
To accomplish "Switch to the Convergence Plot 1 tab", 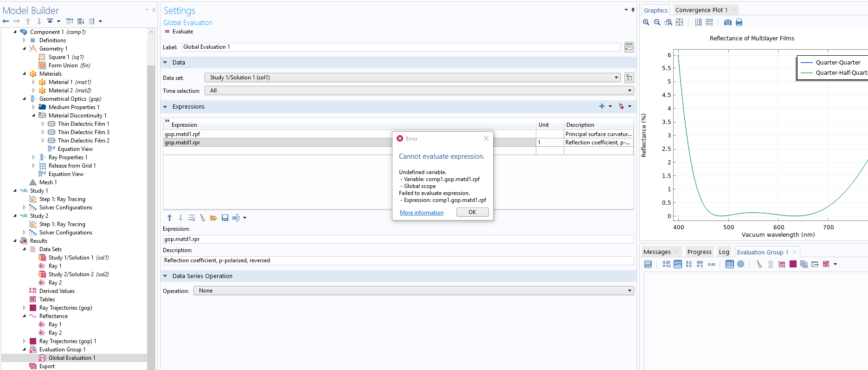I will pos(701,10).
